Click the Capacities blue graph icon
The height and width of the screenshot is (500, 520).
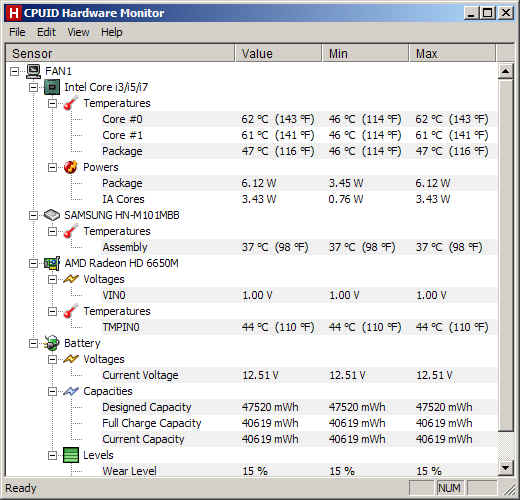tap(71, 391)
